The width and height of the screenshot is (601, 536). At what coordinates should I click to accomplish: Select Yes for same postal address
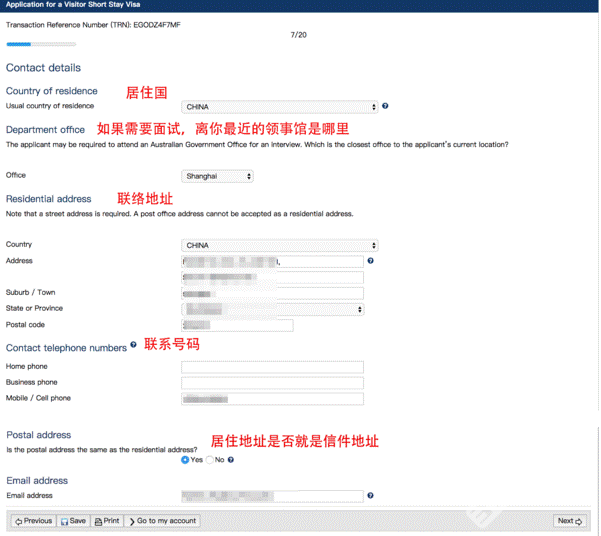185,460
